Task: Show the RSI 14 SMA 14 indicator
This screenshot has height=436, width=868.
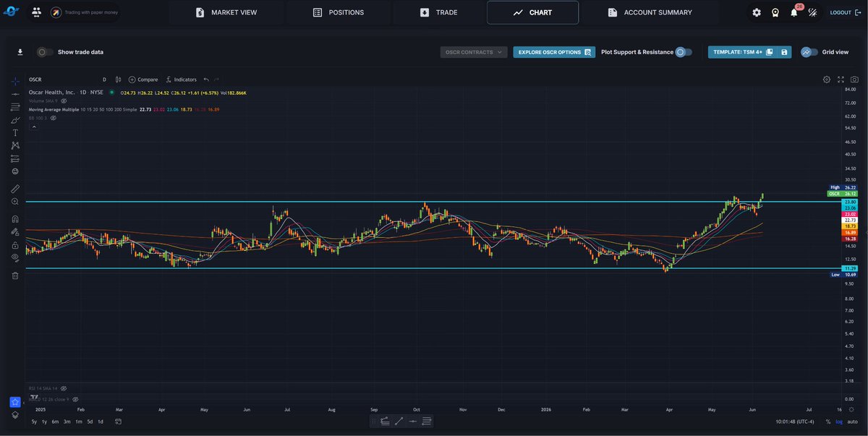Action: 64,388
